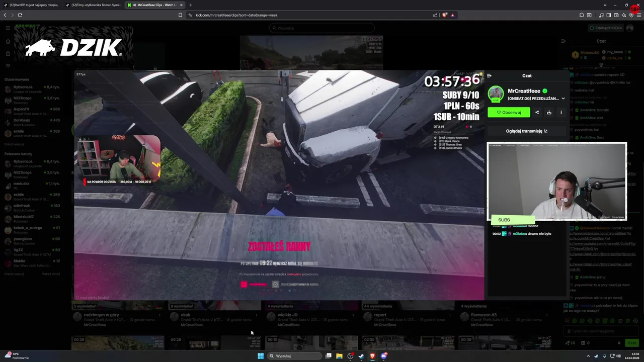Bookmark the page using bookmark icon
The width and height of the screenshot is (644, 362).
click(x=180, y=15)
